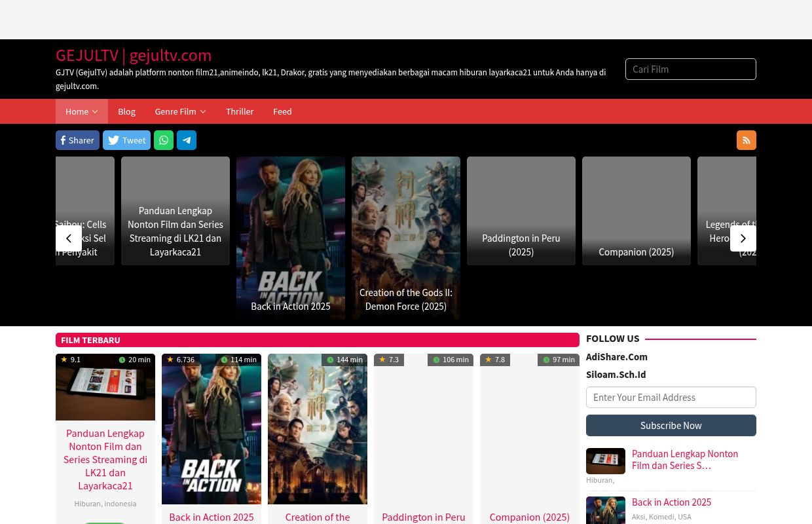Open Back in Action poster in Film Terbaru
The height and width of the screenshot is (524, 812).
(212, 429)
